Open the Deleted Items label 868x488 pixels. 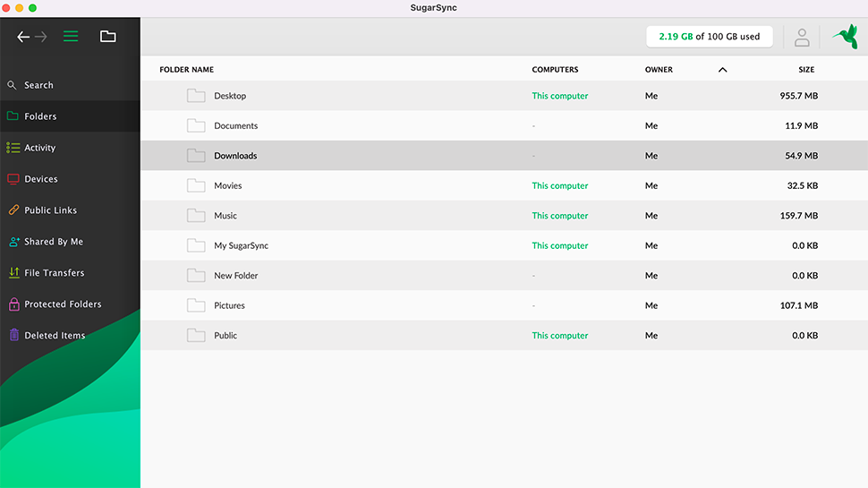coord(55,335)
